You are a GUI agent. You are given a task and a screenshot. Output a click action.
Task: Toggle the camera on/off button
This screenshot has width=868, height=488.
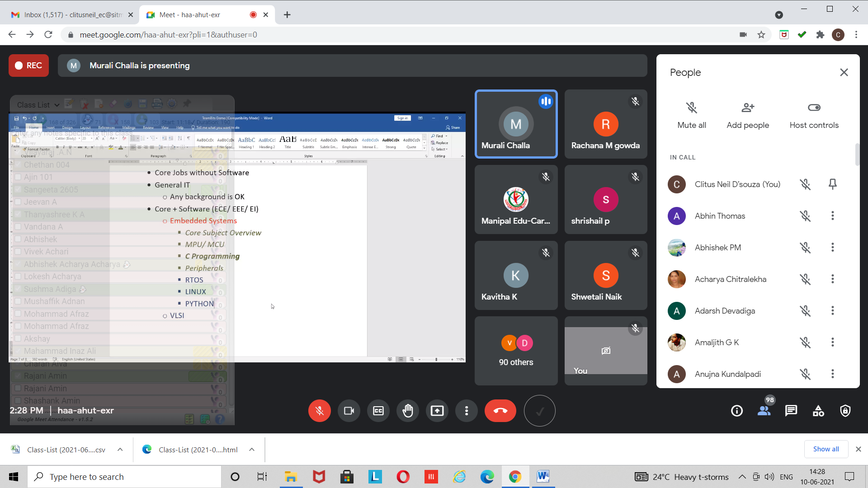[349, 411]
